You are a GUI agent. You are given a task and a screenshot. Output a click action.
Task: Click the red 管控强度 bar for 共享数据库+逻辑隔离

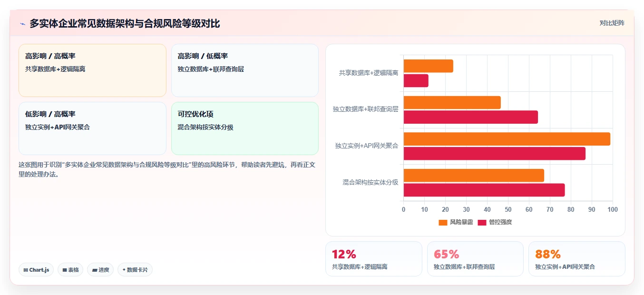click(x=416, y=81)
